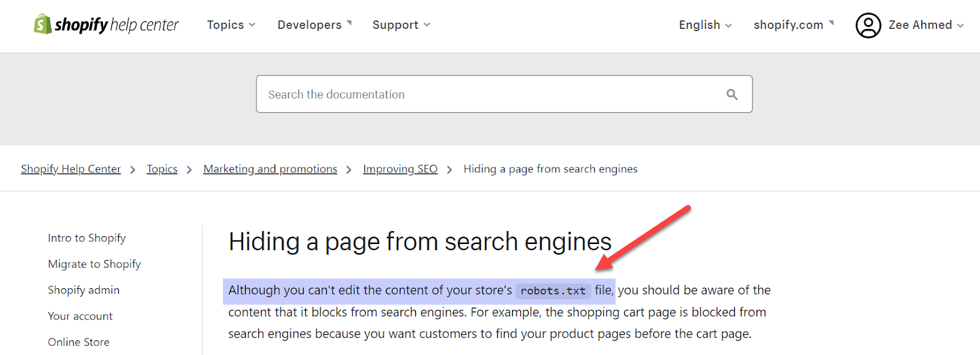Open the Improving SEO breadcrumb link
The width and height of the screenshot is (980, 355).
400,169
